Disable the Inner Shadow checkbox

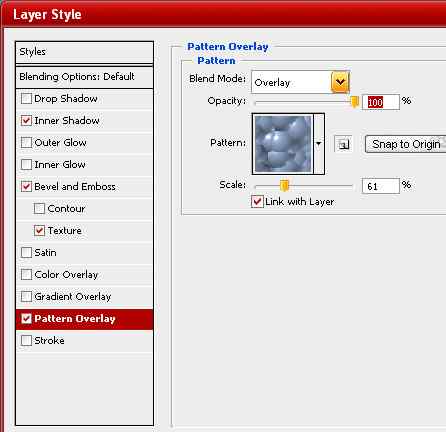(26, 120)
